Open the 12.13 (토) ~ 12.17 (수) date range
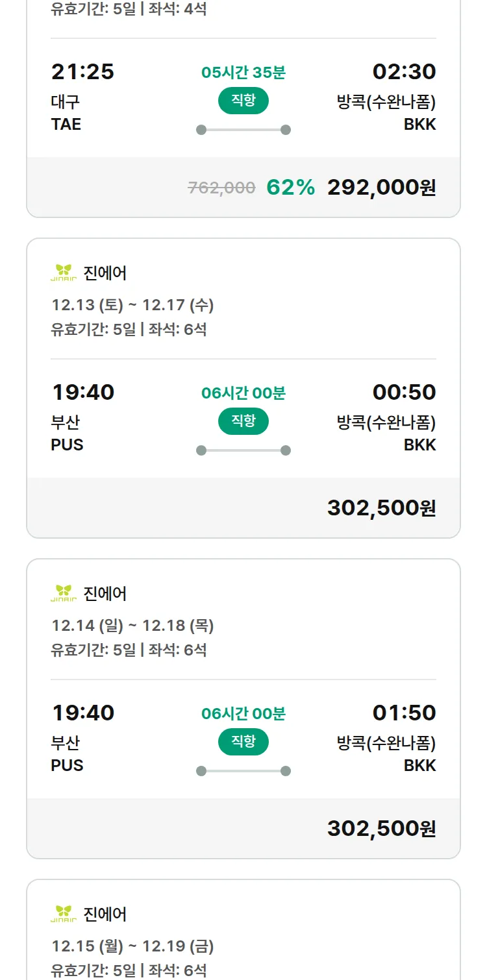 point(132,305)
